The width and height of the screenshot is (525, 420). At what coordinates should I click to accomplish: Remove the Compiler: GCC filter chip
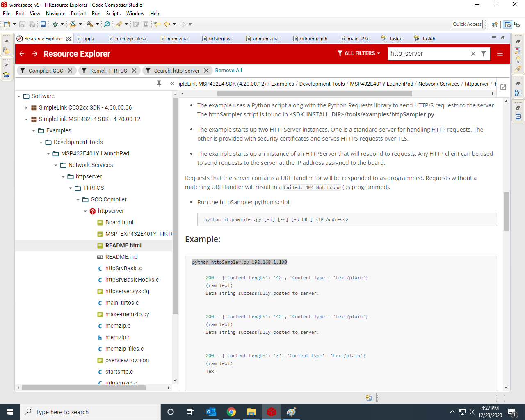70,71
